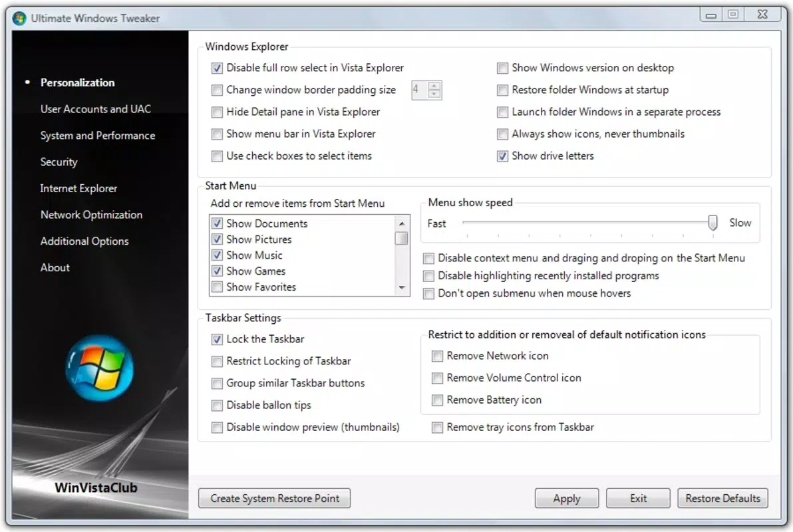Screen dimensions: 793x532
Task: Enable Restrict Locking of Taskbar
Action: click(217, 361)
